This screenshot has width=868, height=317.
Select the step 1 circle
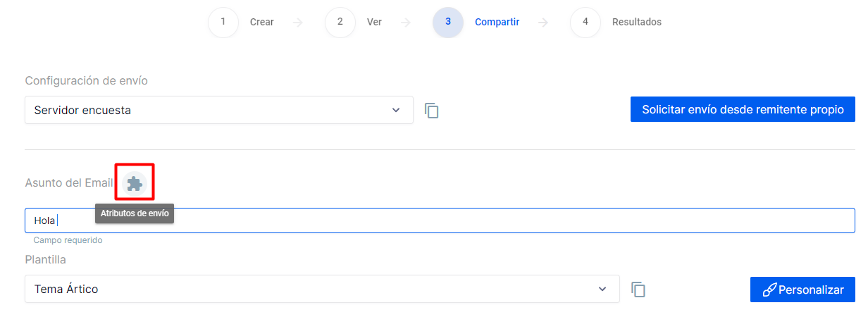tap(223, 22)
